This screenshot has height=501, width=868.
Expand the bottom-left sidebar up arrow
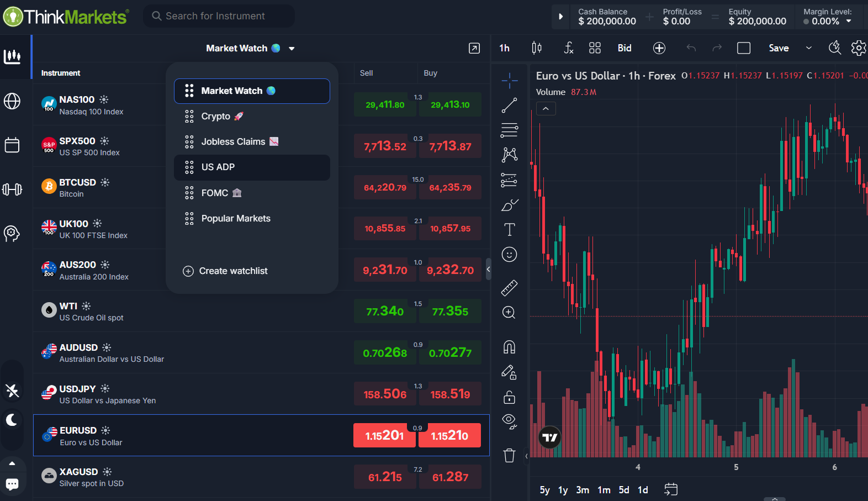click(12, 463)
